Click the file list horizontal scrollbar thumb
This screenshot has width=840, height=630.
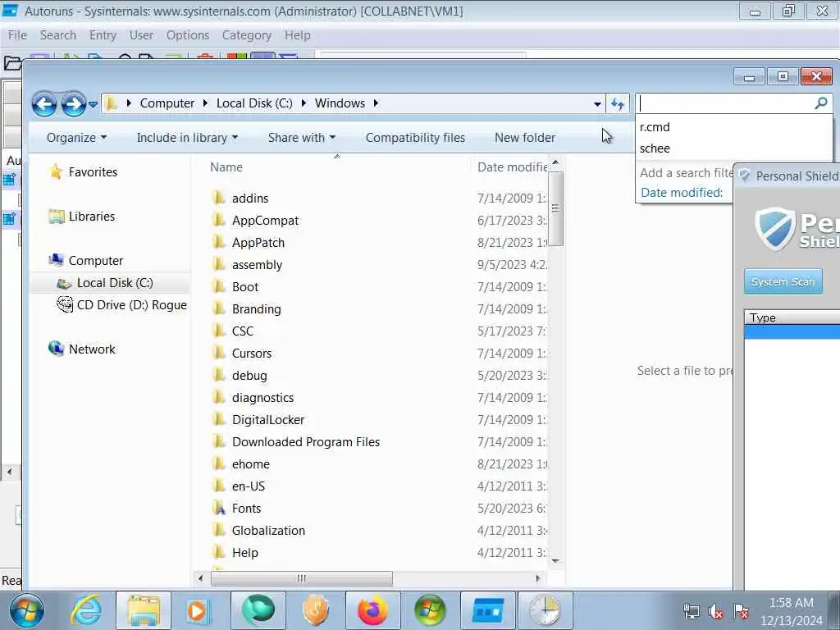(x=302, y=578)
